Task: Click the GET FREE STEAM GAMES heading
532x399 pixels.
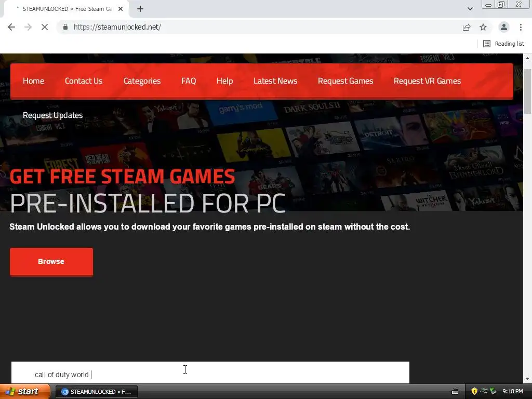Action: click(x=122, y=177)
